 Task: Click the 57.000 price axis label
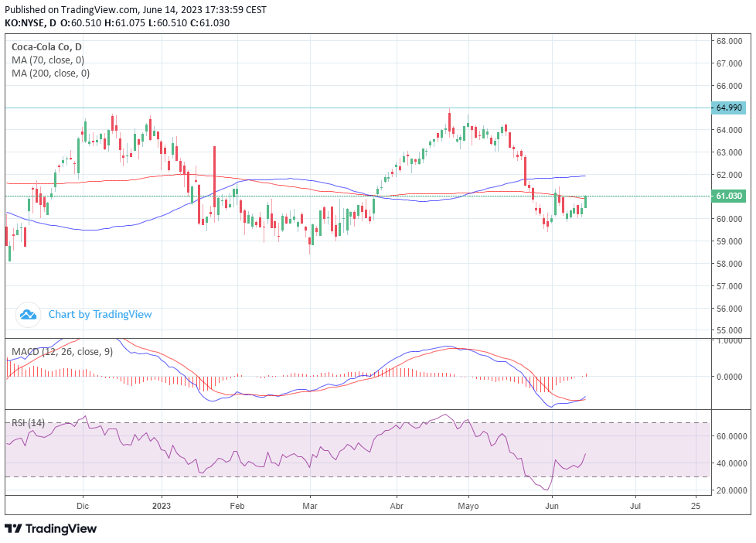coord(729,286)
